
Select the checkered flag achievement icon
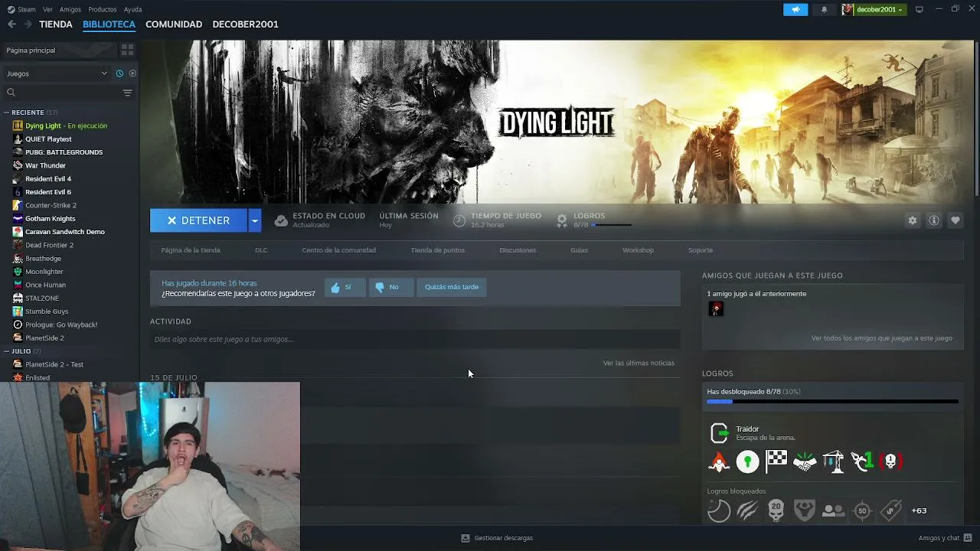[x=776, y=461]
